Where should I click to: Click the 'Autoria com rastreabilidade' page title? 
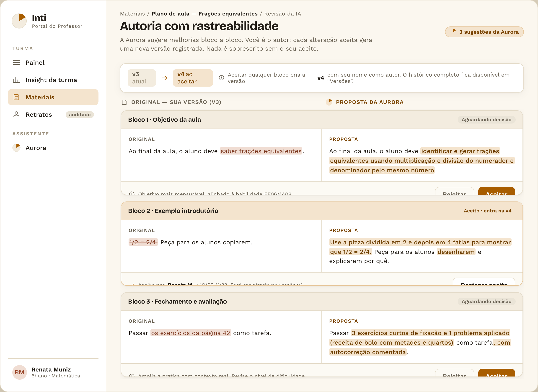[199, 26]
